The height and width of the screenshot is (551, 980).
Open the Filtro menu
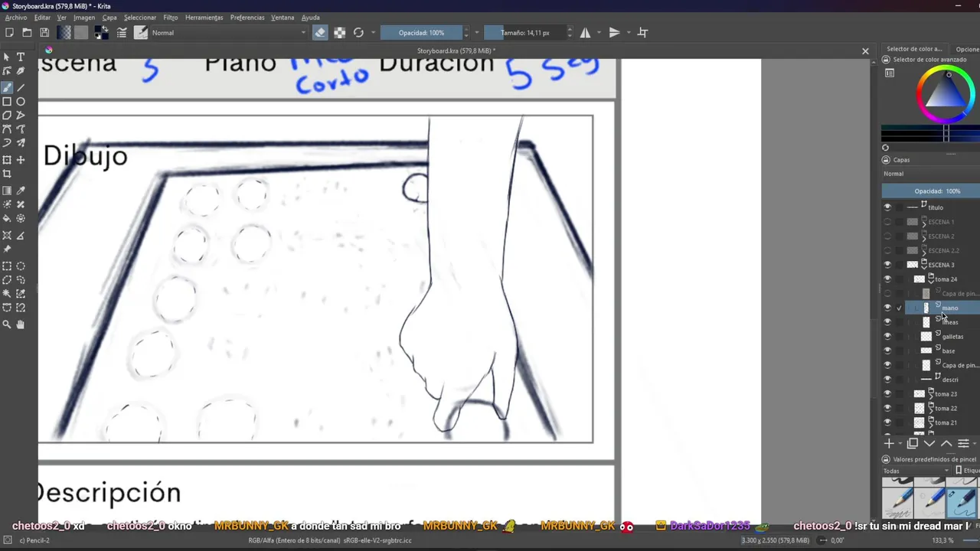170,17
